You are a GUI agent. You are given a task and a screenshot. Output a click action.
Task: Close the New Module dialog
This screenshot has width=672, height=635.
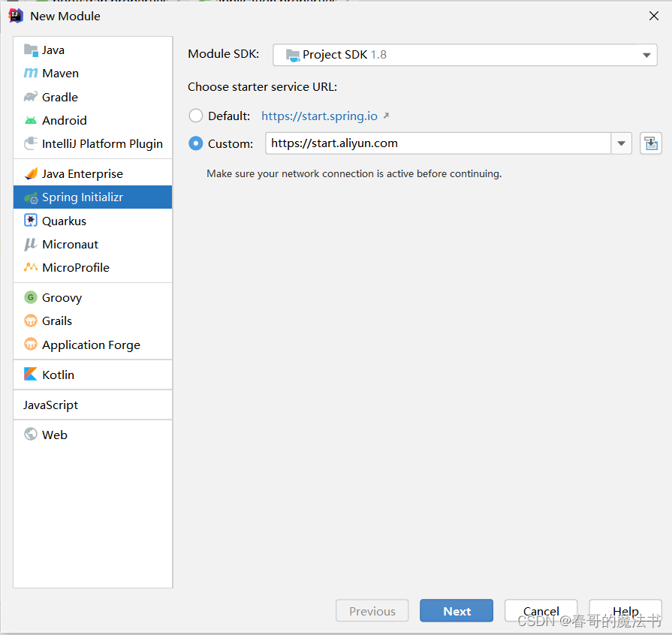tap(654, 16)
